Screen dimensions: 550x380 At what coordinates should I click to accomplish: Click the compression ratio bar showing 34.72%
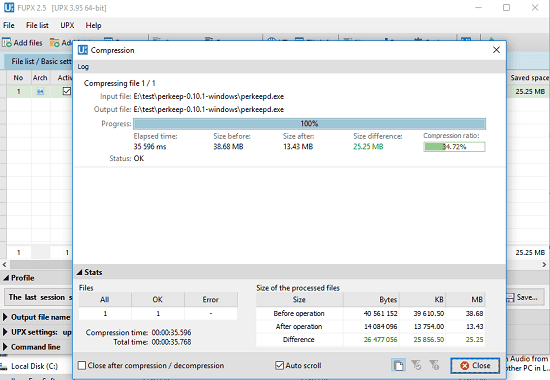point(454,147)
